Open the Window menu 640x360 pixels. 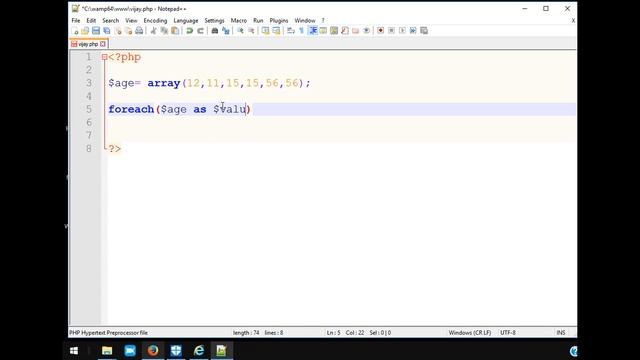click(305, 20)
